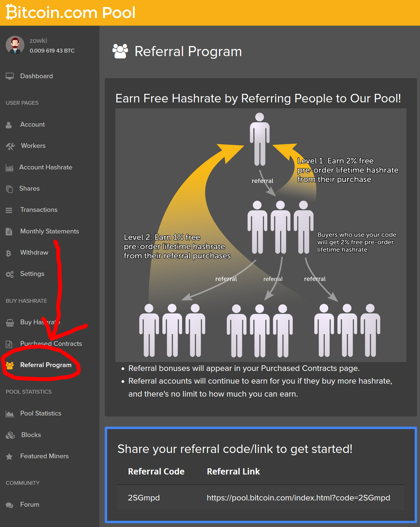This screenshot has width=420, height=527.
Task: Select Referral Program in sidebar
Action: (x=46, y=365)
